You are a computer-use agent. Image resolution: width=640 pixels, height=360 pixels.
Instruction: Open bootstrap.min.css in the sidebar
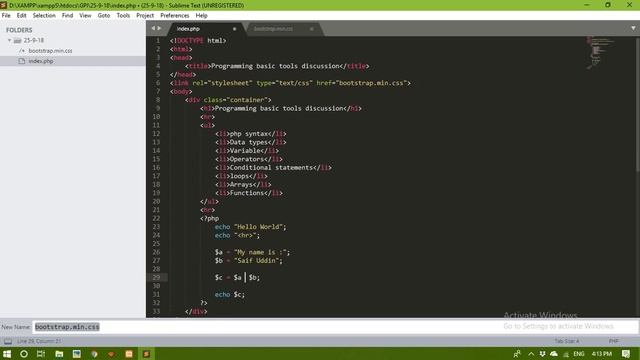pos(50,51)
